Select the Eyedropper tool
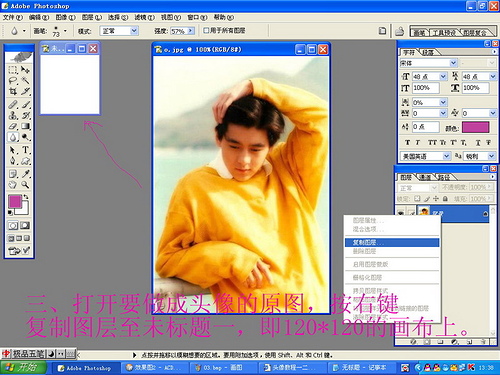The image size is (500, 375). (x=25, y=174)
